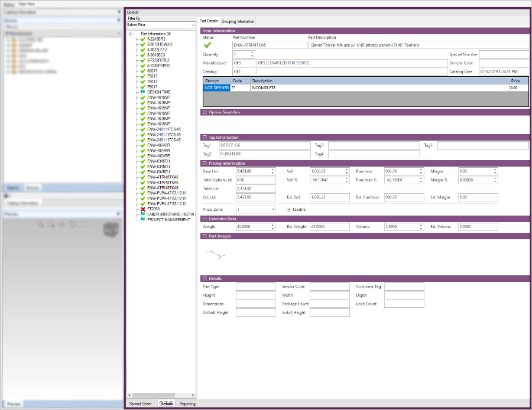This screenshot has height=410, width=532.
Task: Click the Part Number input field
Action: tap(270, 45)
